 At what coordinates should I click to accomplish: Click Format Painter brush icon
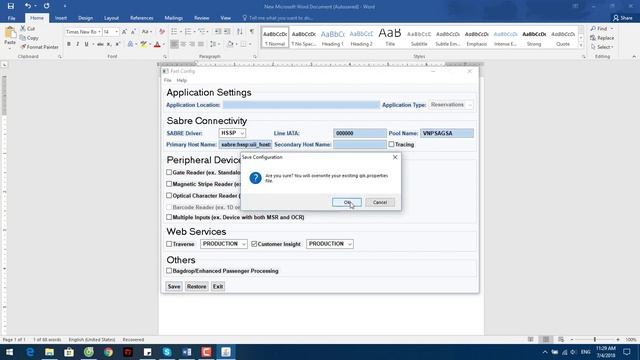click(x=23, y=47)
